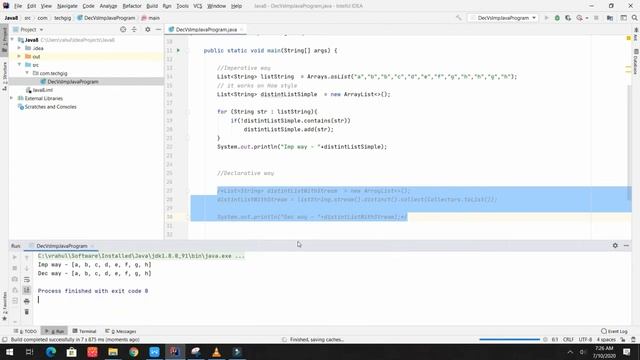640x360 pixels.
Task: Open the Refactor menu
Action: tap(132, 6)
